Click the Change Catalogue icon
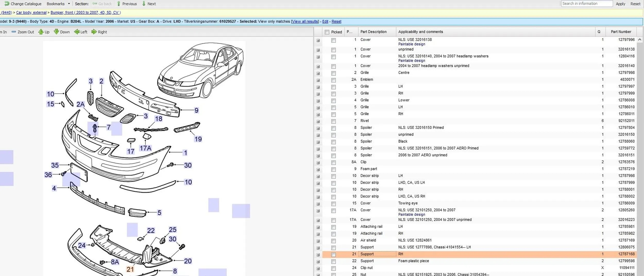 (7, 4)
